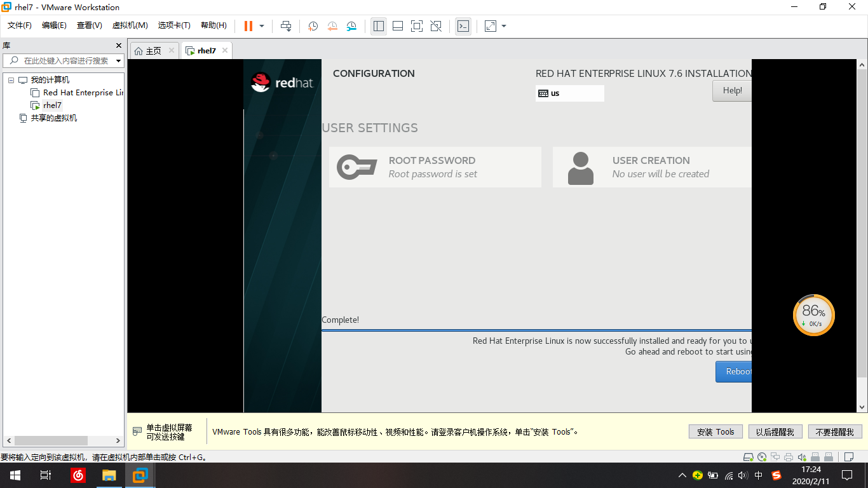This screenshot has width=868, height=488.
Task: Open ROOT PASSWORD settings
Action: click(435, 167)
